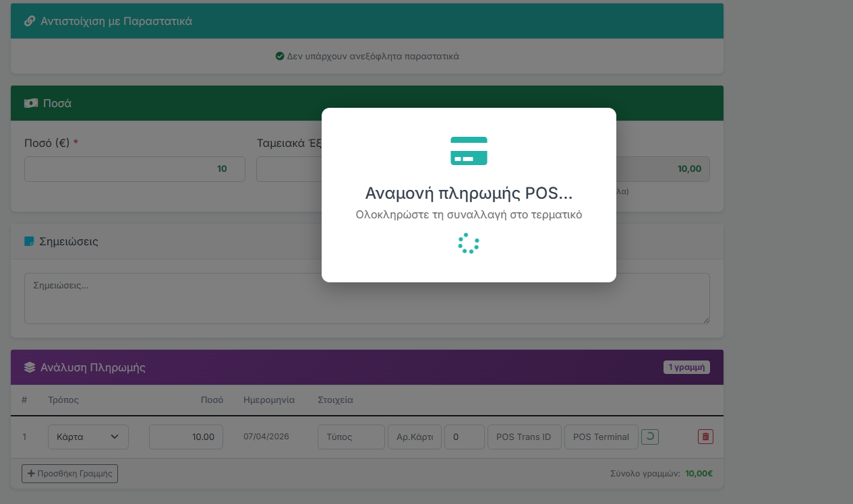Image resolution: width=853 pixels, height=504 pixels.
Task: Click the loading spinner in the dialog
Action: tap(469, 243)
